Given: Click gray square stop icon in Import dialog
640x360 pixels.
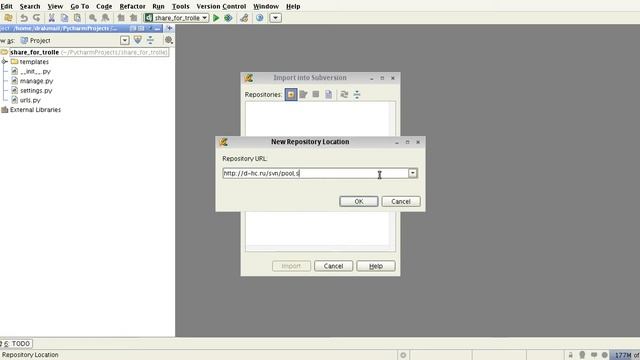Looking at the screenshot, I should pyautogui.click(x=316, y=94).
